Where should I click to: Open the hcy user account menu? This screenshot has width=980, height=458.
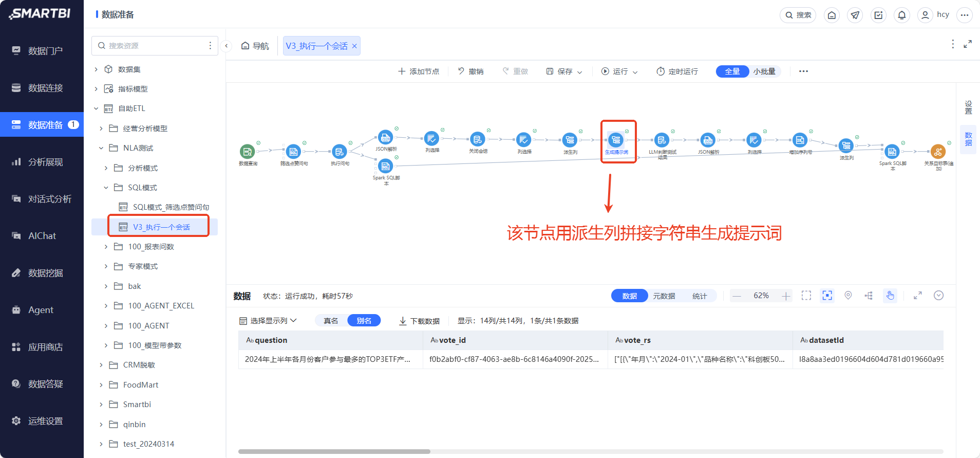pos(934,15)
